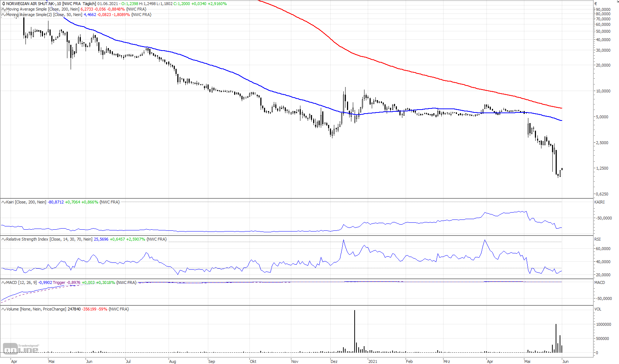This screenshot has width=619, height=364.
Task: Click the RSI axis label on the right
Action: (x=598, y=239)
